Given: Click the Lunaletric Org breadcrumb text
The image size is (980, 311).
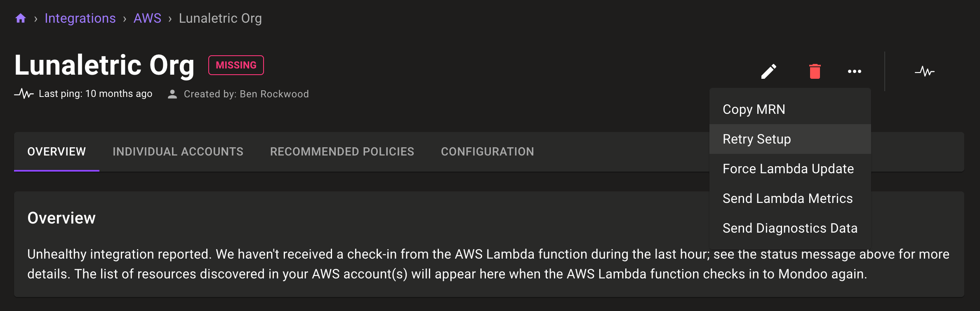Looking at the screenshot, I should 220,18.
